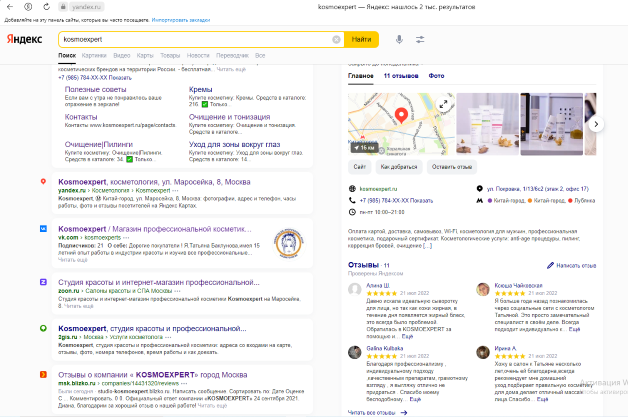Open Отзывы о компании KOSMOEXPERT result
Image resolution: width=628 pixels, height=417 pixels.
(x=153, y=375)
